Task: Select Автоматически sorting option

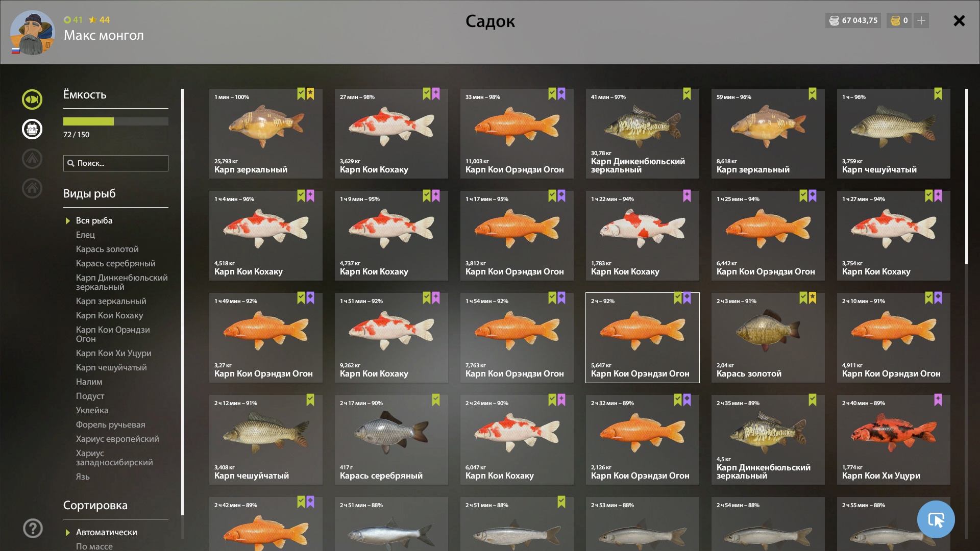Action: click(x=107, y=532)
